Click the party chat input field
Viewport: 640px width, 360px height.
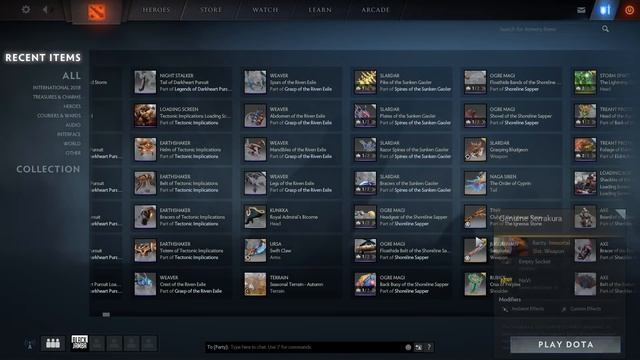coord(304,347)
